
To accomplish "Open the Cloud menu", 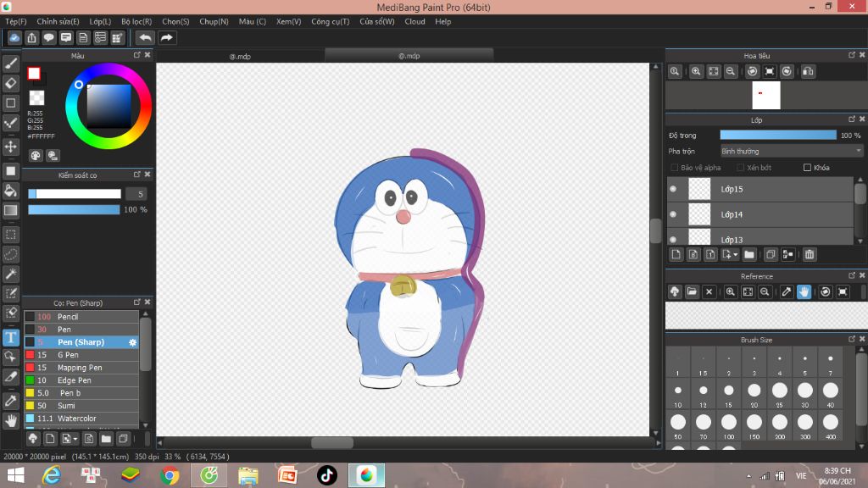I will point(415,21).
